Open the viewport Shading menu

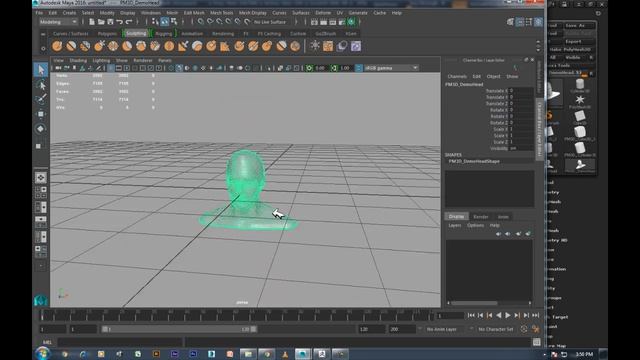tap(78, 60)
